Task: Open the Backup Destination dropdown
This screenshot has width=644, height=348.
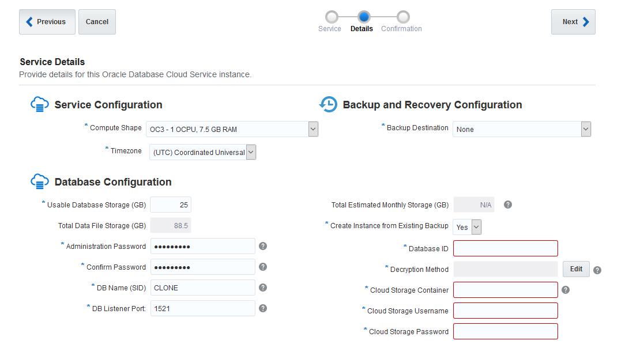Action: (x=586, y=129)
